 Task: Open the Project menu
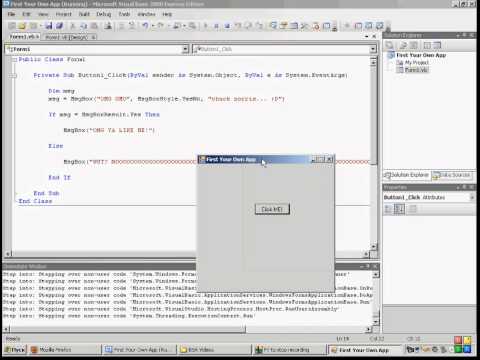63,14
